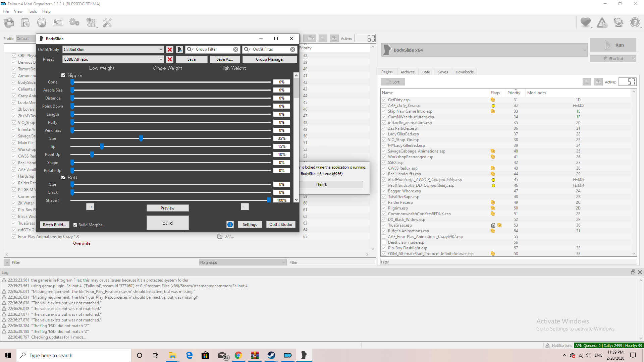The image size is (644, 362).
Task: Open Nexus globe icon in toolbar
Action: (x=42, y=23)
